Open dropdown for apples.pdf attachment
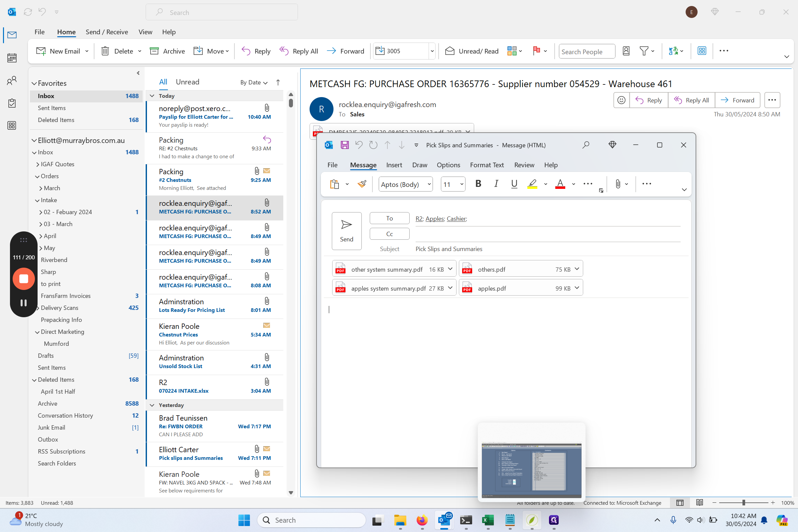 (577, 287)
